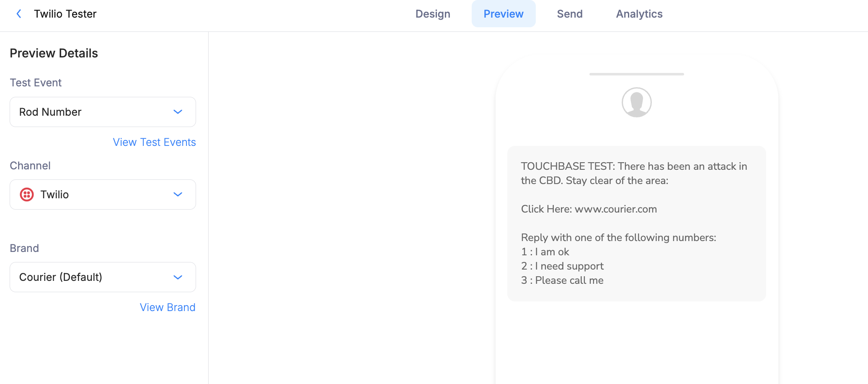The image size is (868, 384).
Task: Click the avatar placeholder in the phone preview
Action: click(x=636, y=102)
